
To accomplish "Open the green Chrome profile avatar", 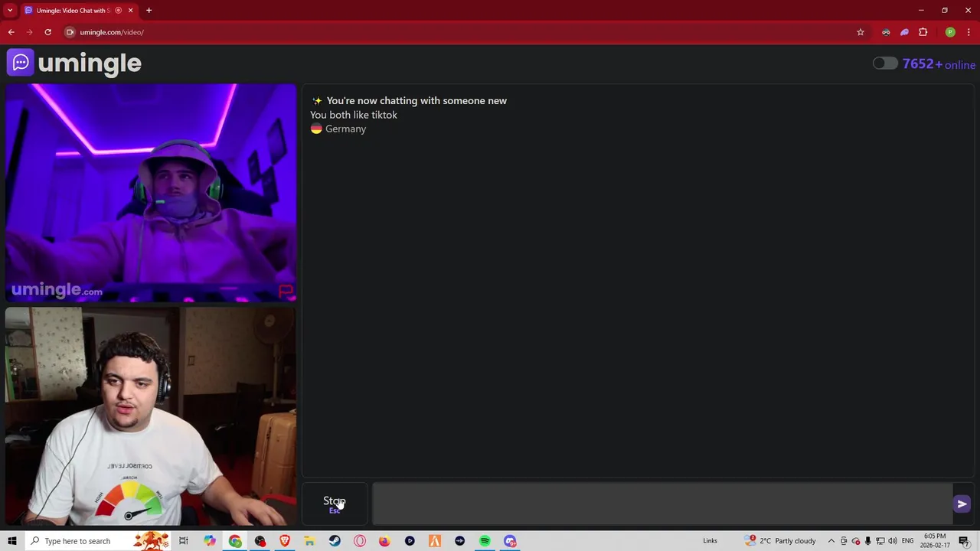I will click(950, 32).
